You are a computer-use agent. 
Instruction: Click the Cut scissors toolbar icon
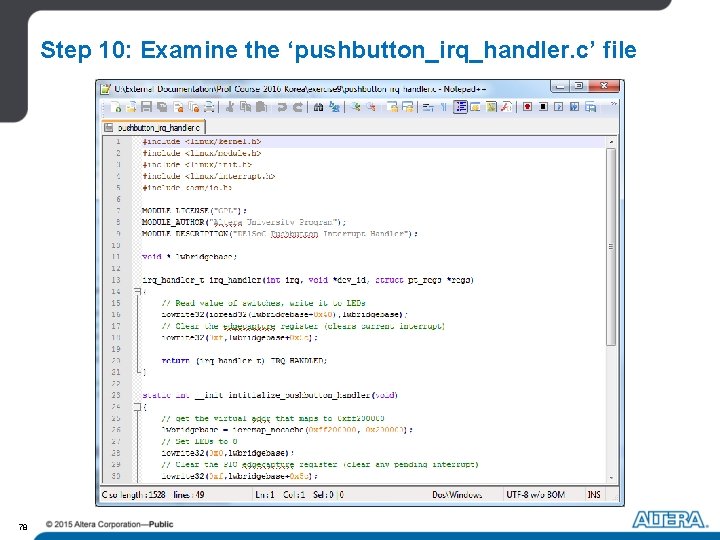230,107
